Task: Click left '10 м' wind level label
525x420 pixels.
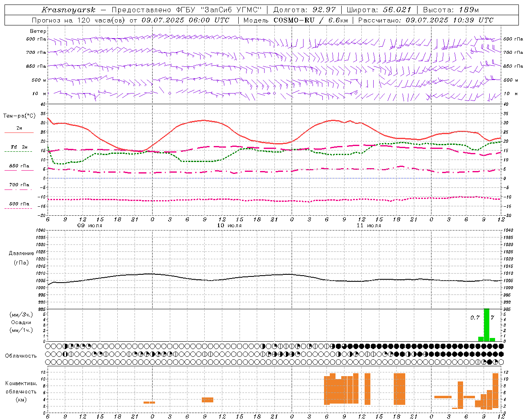Action: pos(39,94)
